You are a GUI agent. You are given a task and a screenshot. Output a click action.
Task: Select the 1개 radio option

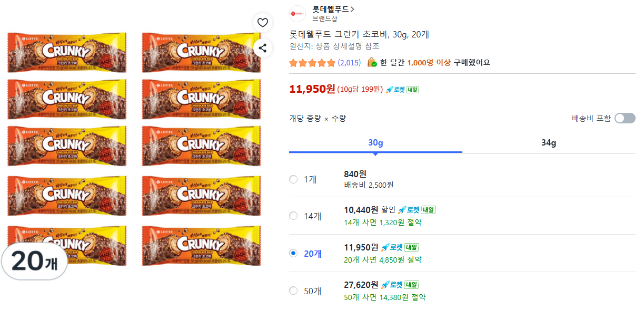pyautogui.click(x=293, y=179)
